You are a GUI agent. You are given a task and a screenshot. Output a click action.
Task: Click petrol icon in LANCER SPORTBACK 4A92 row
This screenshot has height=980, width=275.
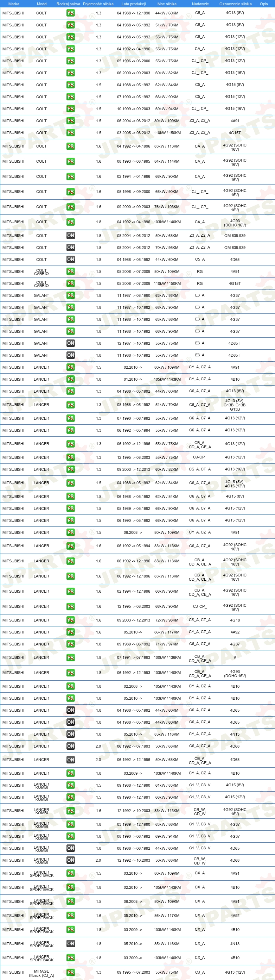[x=70, y=915]
